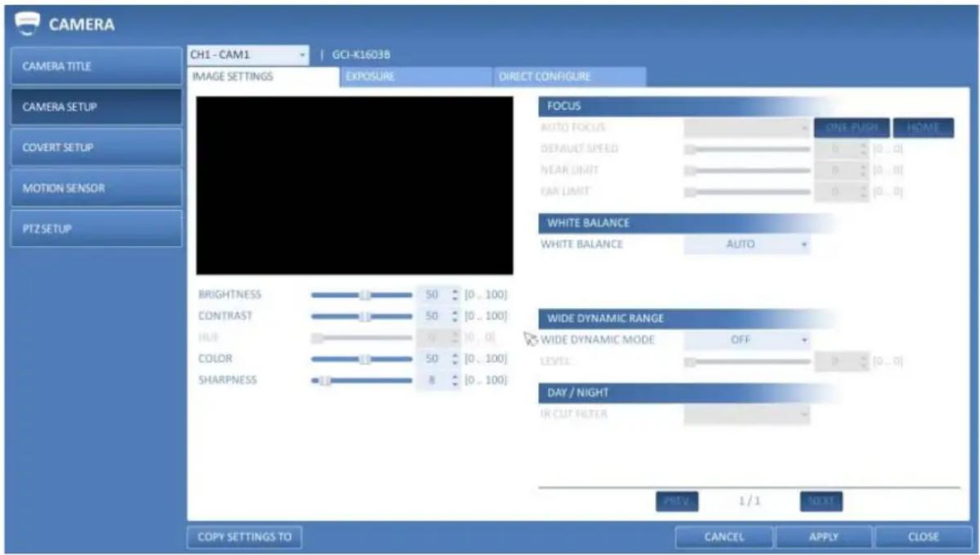Image resolution: width=980 pixels, height=555 pixels.
Task: Click the GCI-K1603B model text
Action: coord(362,55)
